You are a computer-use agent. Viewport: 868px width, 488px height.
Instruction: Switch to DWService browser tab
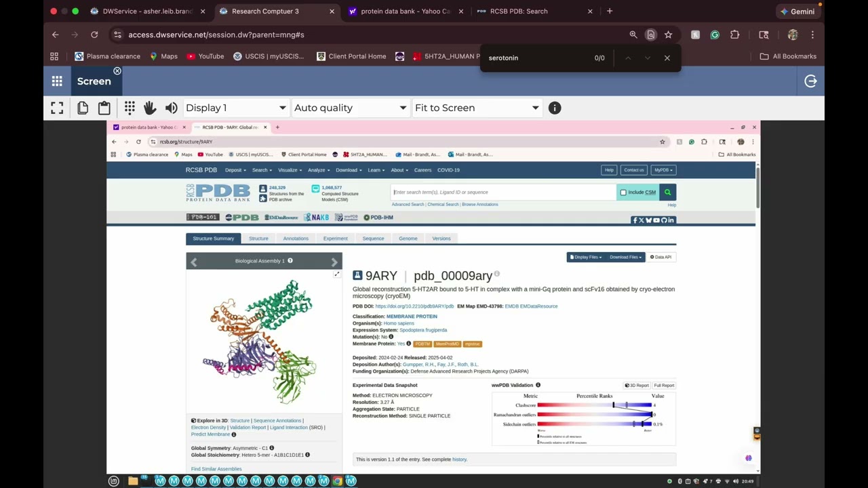click(x=148, y=12)
